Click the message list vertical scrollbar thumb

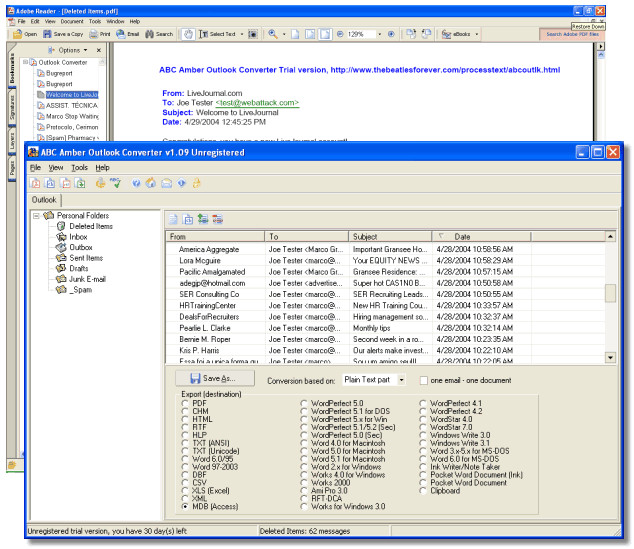(x=610, y=293)
